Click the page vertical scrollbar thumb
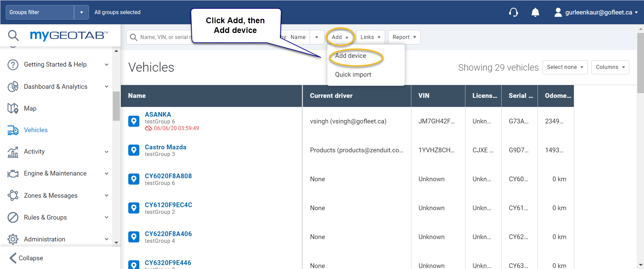The width and height of the screenshot is (644, 269). pos(640,63)
